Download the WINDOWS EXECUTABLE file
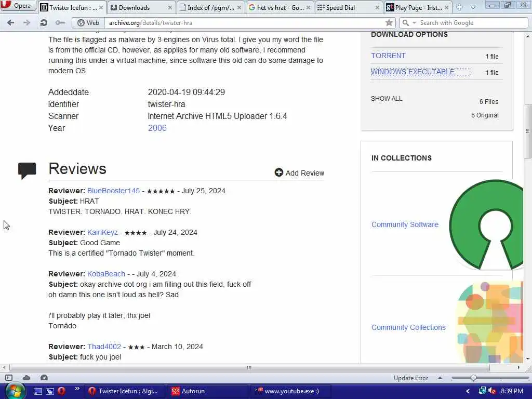 point(413,72)
